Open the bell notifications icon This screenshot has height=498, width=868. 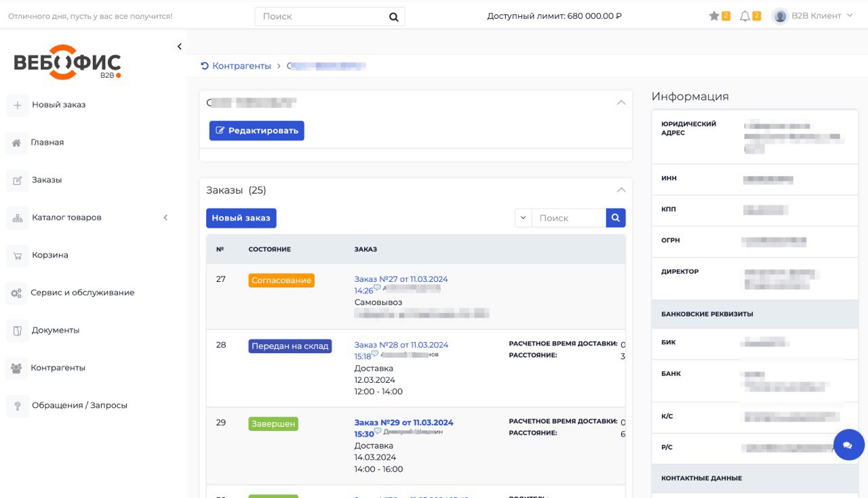coord(745,16)
